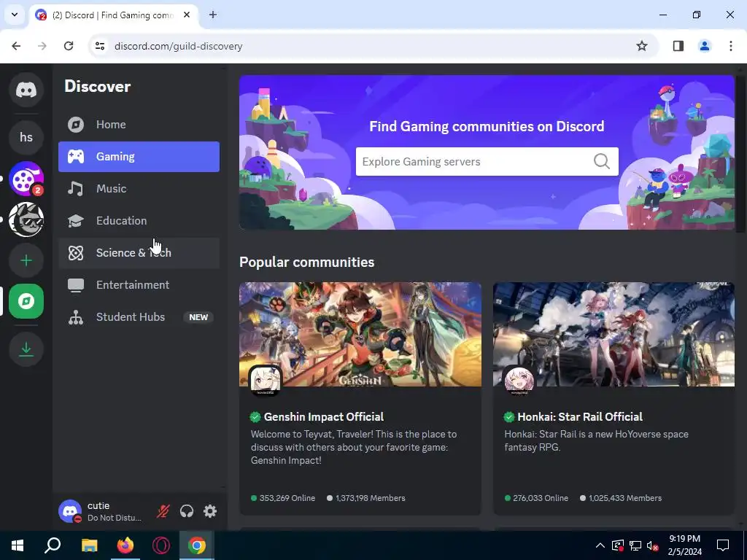Open the Chrome side panel
Screen dimensions: 747x560
click(x=678, y=46)
